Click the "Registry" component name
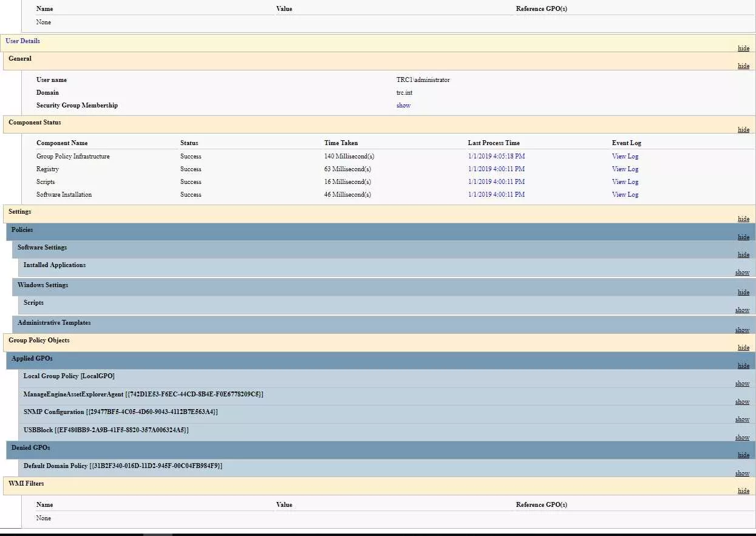Screen dimensions: 756x536 (48, 169)
